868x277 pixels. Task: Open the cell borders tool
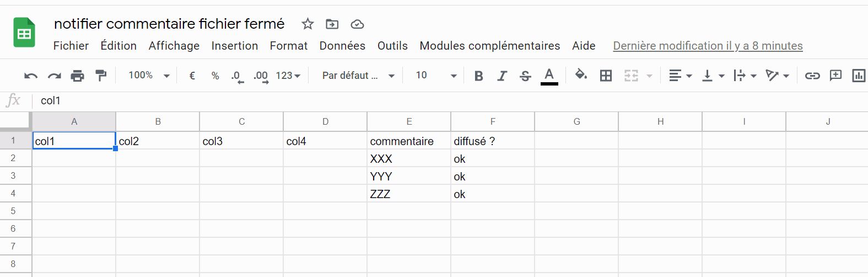(x=606, y=76)
